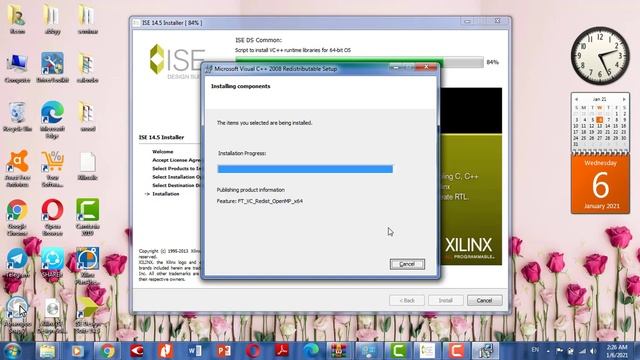Select the Welcome step in ISE installer
The image size is (640, 360).
pos(162,151)
